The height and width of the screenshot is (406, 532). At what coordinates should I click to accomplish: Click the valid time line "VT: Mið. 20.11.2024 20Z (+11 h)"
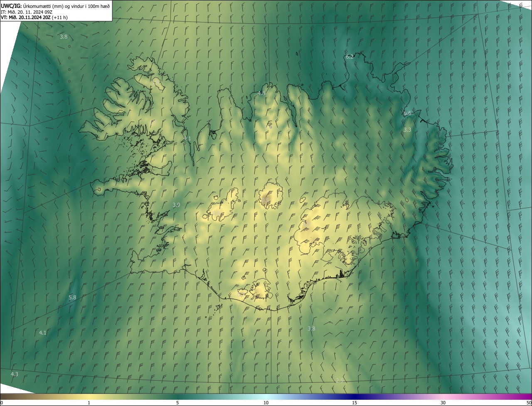[x=34, y=17]
